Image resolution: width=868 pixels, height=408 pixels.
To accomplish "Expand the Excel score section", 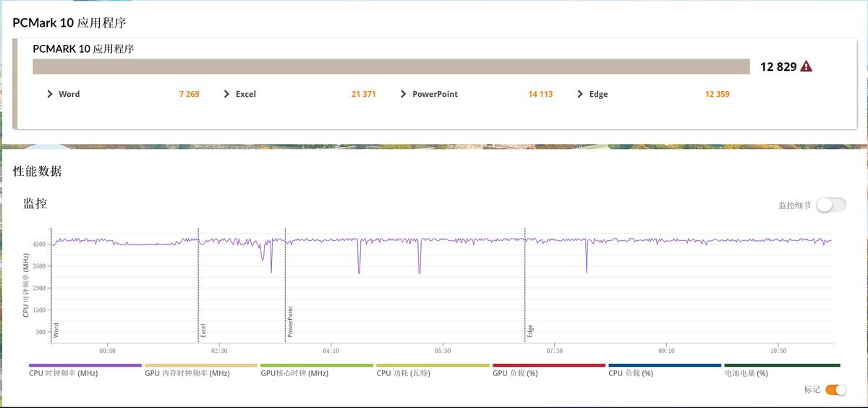I will point(227,94).
